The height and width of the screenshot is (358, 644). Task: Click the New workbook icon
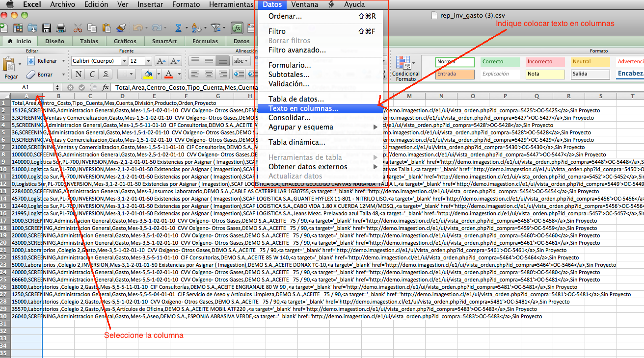[x=3, y=28]
